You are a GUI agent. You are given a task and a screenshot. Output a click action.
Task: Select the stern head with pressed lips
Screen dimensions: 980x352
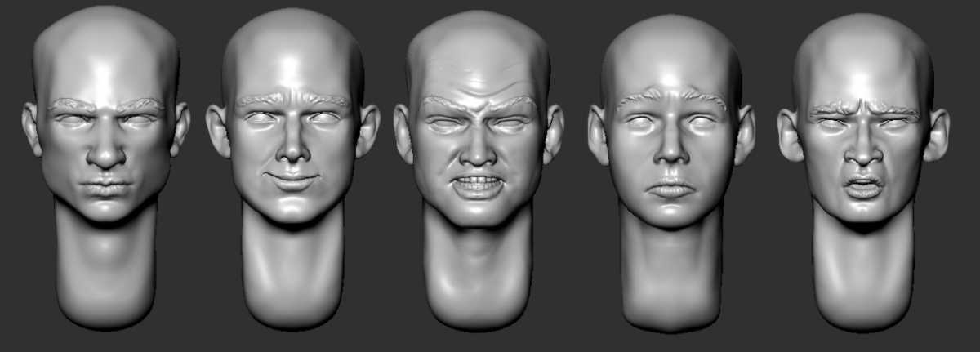[106, 139]
